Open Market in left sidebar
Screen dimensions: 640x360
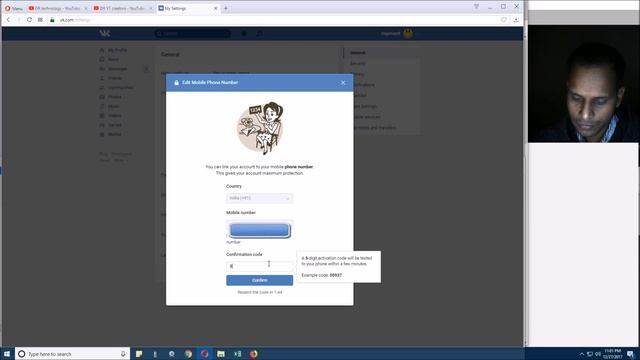click(x=111, y=134)
